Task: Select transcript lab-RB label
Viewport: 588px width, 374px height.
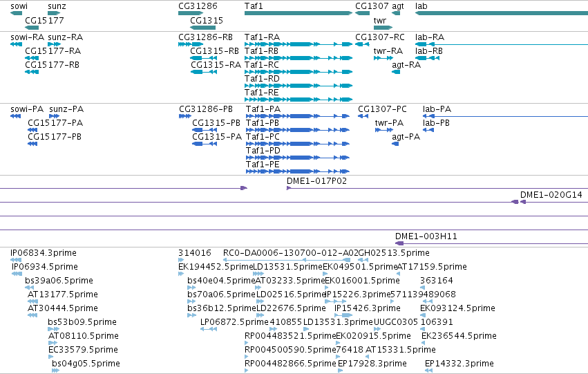Action: 429,51
